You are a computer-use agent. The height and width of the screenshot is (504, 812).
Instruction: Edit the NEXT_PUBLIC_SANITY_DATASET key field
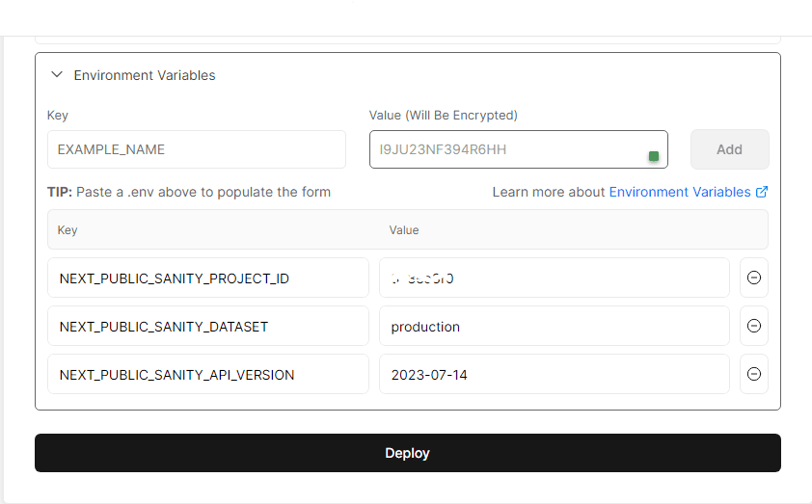pos(207,327)
